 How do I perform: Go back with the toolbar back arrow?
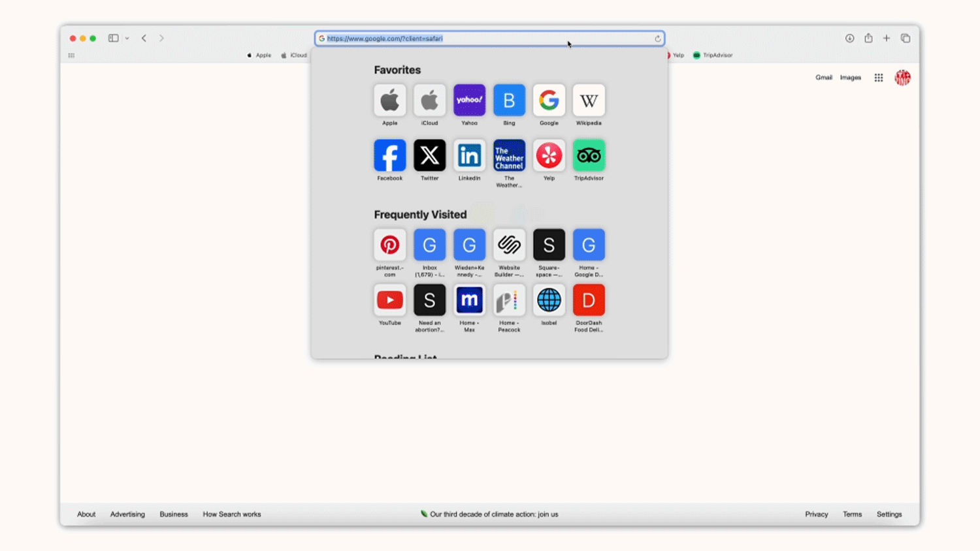click(144, 39)
